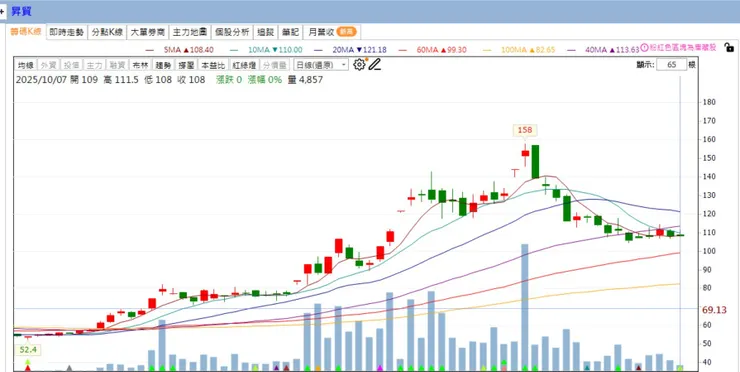Toggle the 外資 overlay button
The image size is (740, 372).
click(49, 65)
